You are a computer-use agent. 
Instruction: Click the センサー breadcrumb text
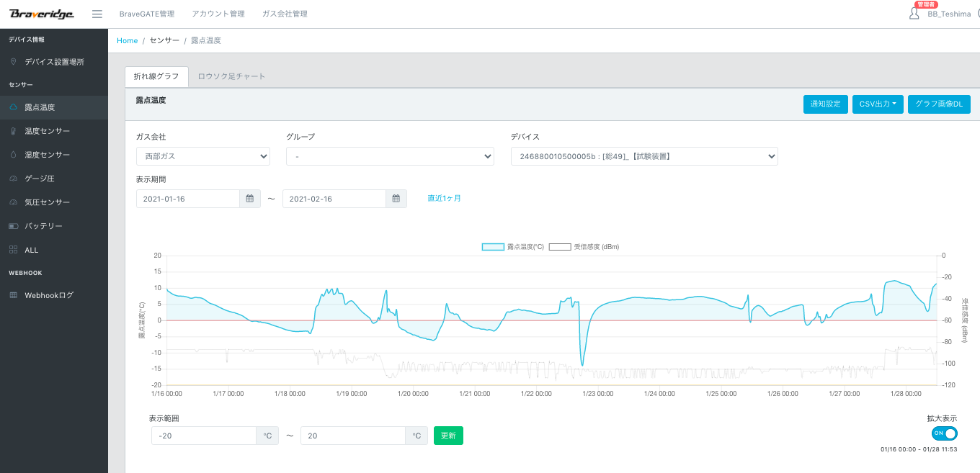(164, 40)
